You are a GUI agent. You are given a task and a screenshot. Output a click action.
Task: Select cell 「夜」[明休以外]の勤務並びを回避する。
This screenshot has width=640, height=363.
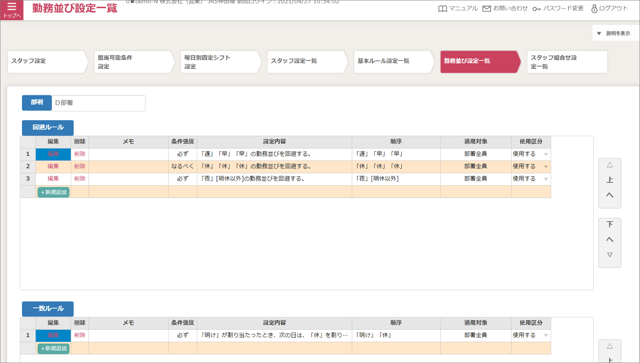[x=274, y=178]
